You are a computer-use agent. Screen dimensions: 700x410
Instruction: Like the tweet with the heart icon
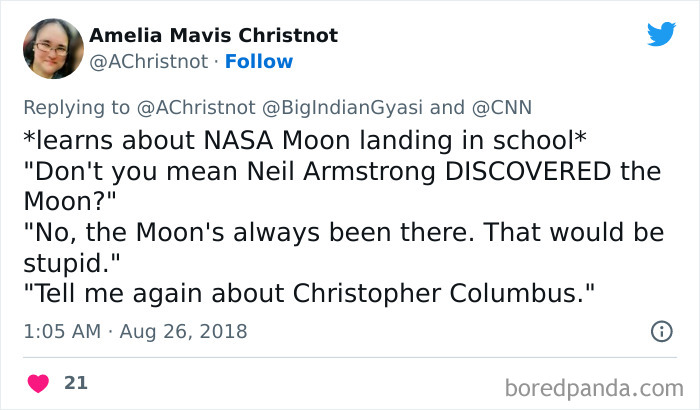[39, 383]
